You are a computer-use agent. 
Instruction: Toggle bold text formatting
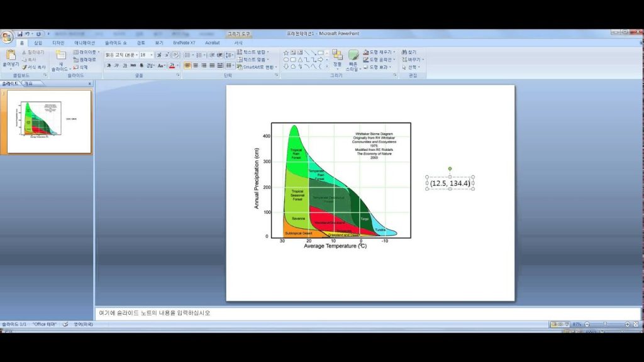(x=108, y=65)
